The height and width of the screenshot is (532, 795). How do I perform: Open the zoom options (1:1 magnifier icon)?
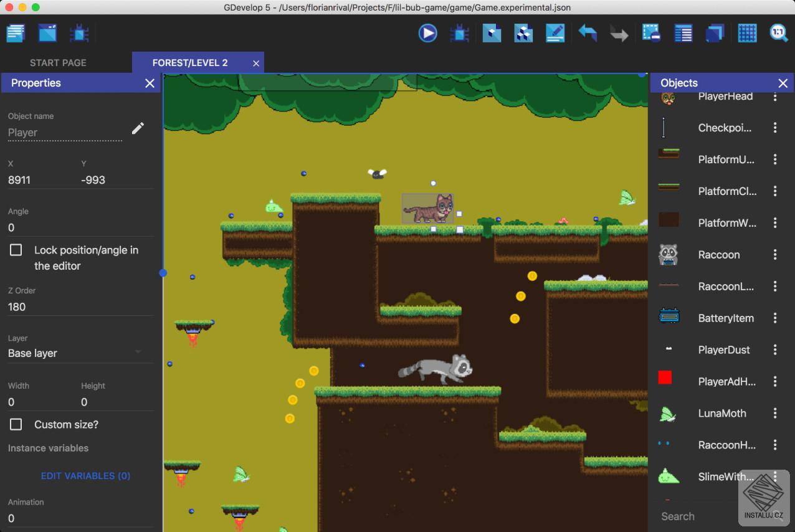779,33
